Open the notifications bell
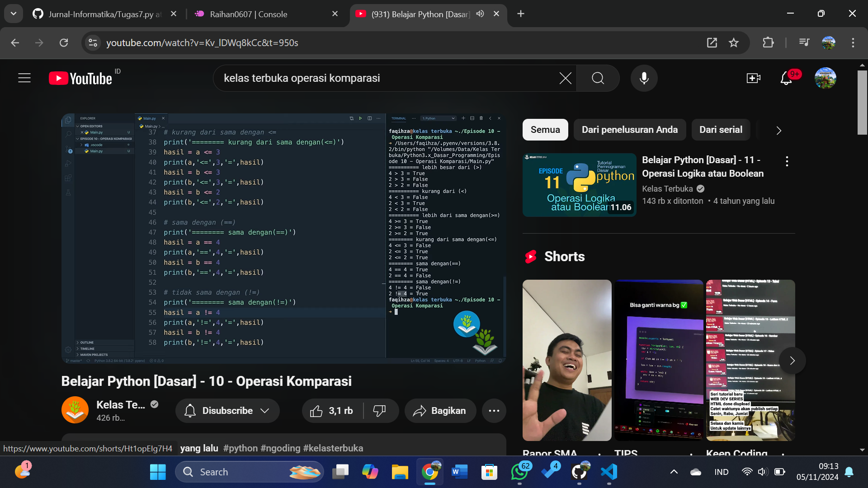The image size is (868, 488). [786, 78]
